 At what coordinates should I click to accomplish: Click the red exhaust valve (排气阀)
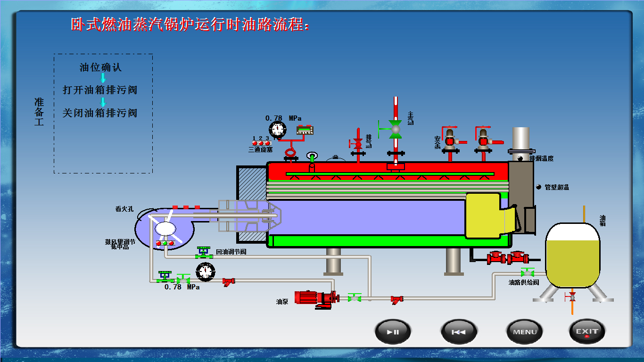click(x=357, y=143)
